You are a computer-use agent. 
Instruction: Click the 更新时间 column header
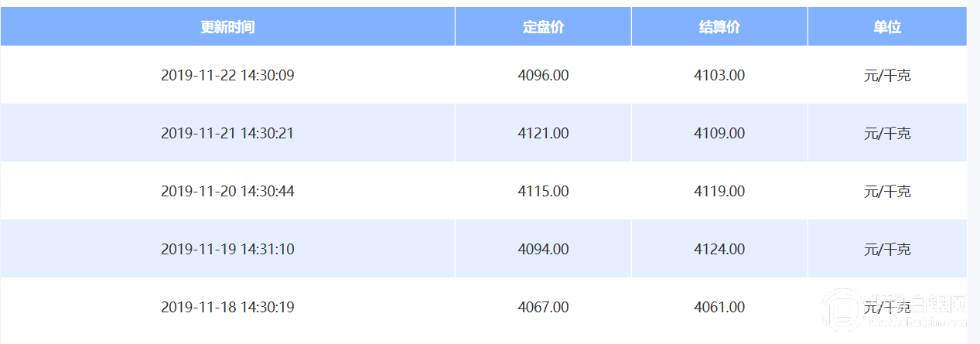coord(227,27)
